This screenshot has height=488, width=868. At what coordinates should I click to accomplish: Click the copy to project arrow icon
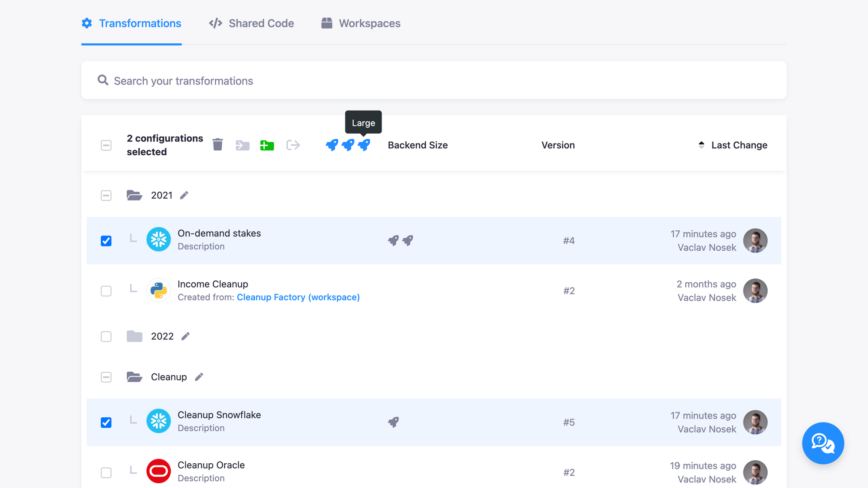293,145
